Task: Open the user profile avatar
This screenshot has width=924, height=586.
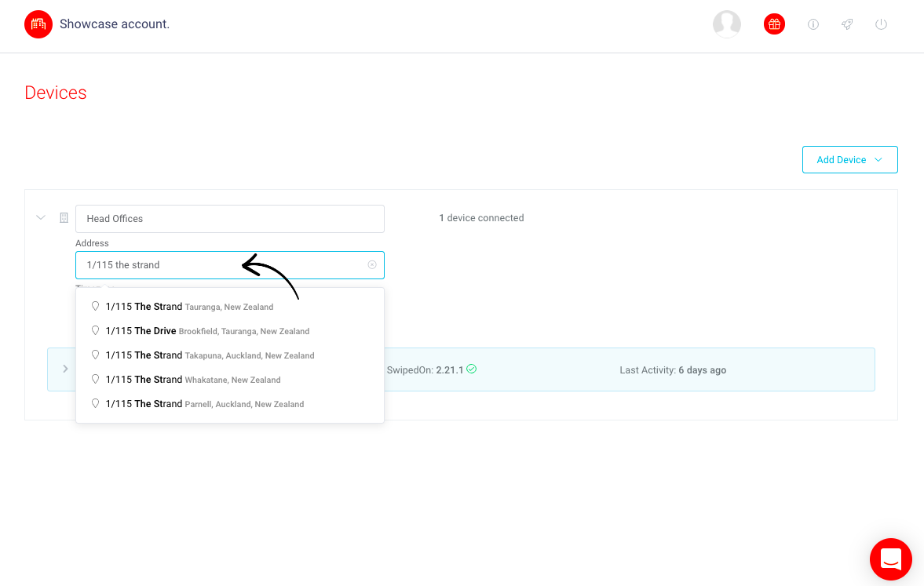Action: tap(727, 24)
